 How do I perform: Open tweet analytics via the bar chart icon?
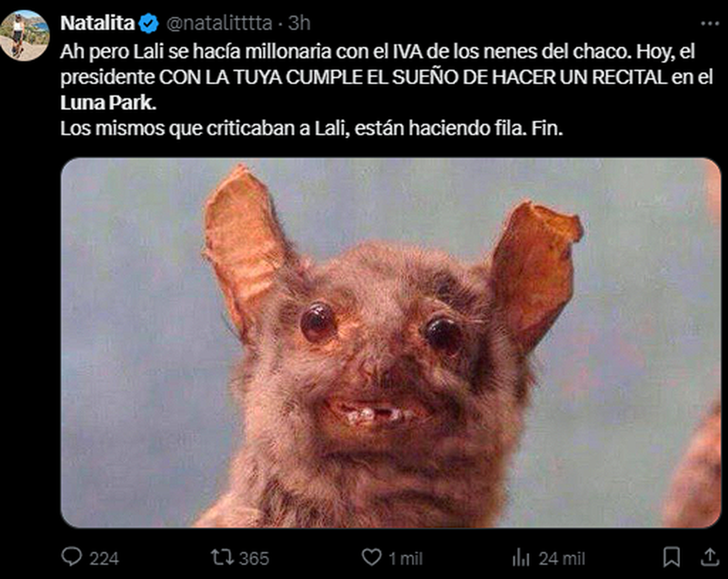pyautogui.click(x=522, y=557)
